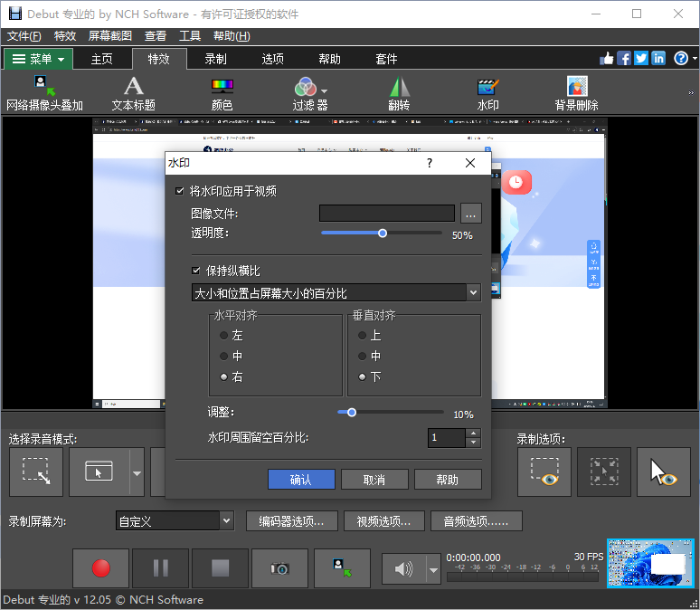Image resolution: width=700 pixels, height=610 pixels.
Task: Take a snapshot with the camera icon
Action: coord(280,568)
